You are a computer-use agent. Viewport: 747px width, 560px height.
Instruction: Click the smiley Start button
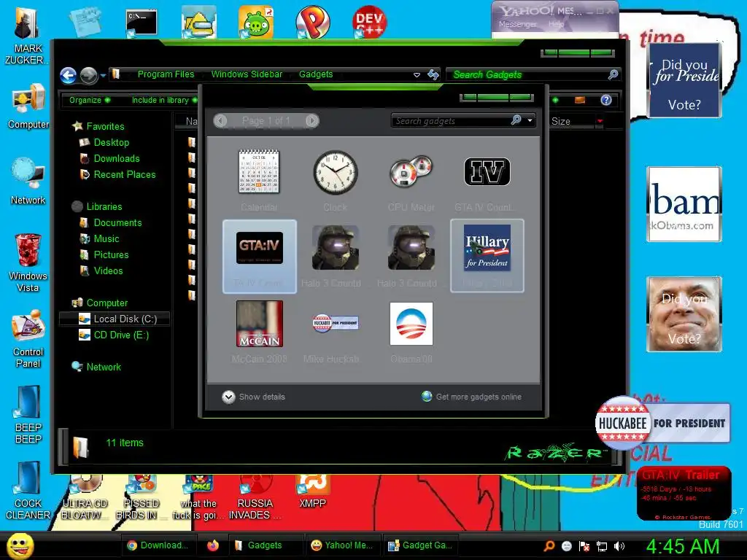point(20,545)
